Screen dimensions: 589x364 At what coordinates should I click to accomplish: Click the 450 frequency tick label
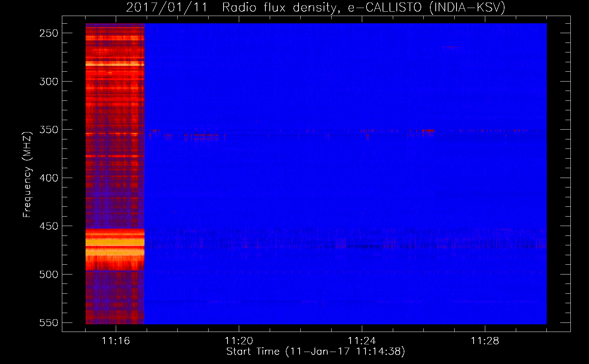[49, 226]
